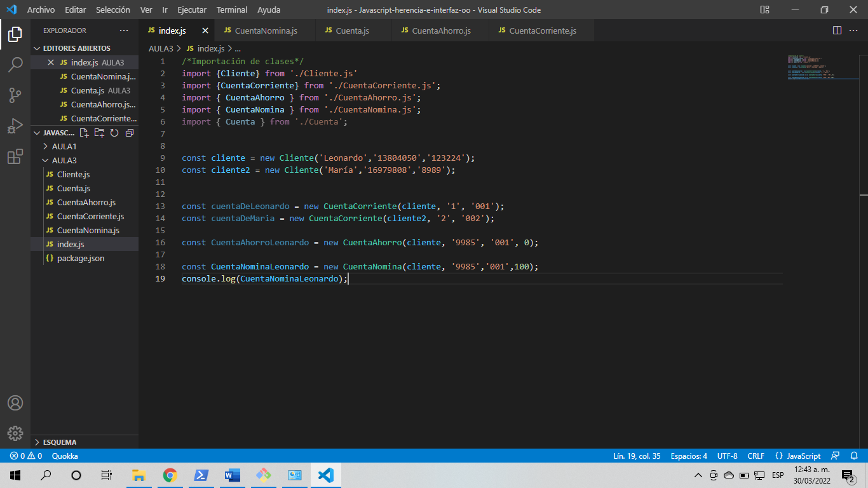
Task: Collapse all folders in explorer
Action: pos(130,133)
